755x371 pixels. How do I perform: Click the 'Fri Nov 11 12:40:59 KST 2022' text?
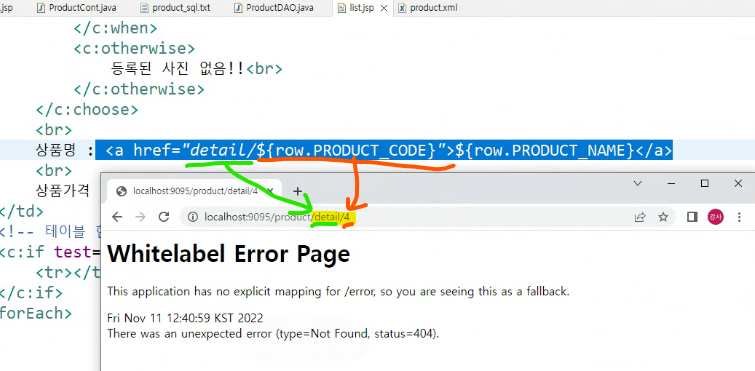pos(185,319)
